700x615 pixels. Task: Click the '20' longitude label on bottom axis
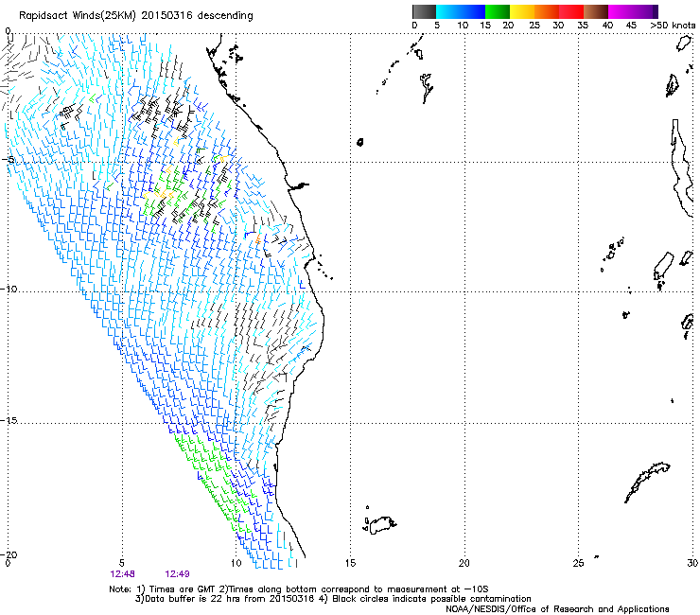tap(464, 563)
